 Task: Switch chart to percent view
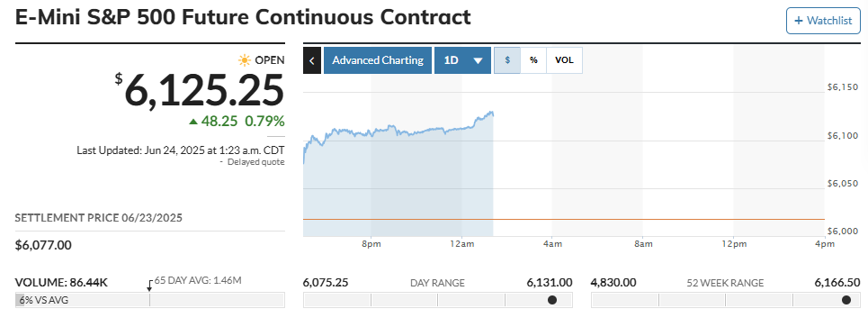click(533, 60)
